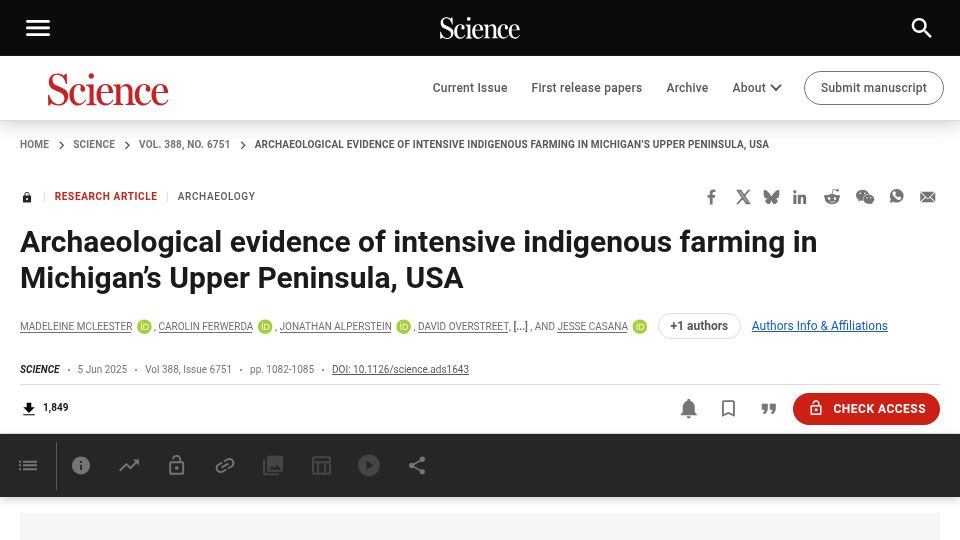This screenshot has width=960, height=540.
Task: Share article on Reddit
Action: pyautogui.click(x=832, y=197)
